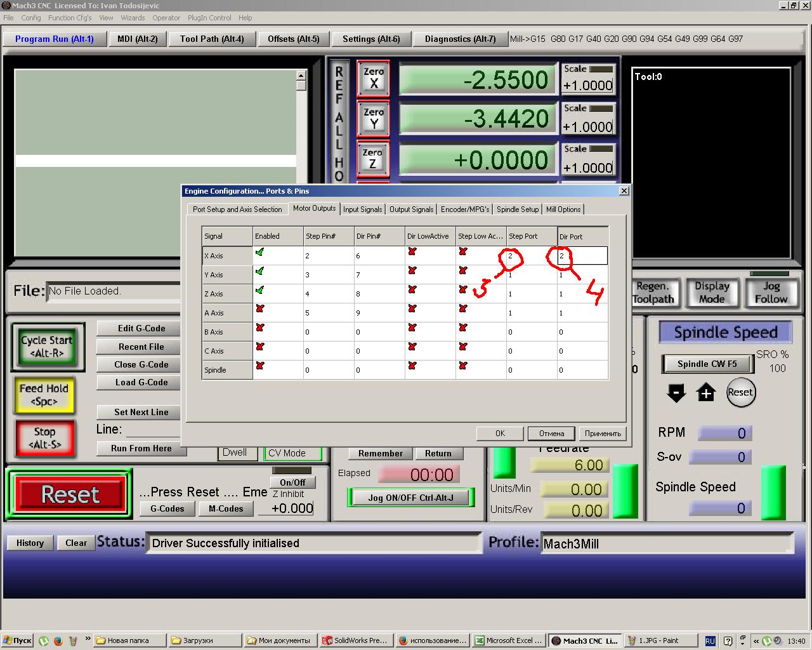Open the Загрузки folder taskbar item
This screenshot has height=650, width=812.
tap(205, 640)
